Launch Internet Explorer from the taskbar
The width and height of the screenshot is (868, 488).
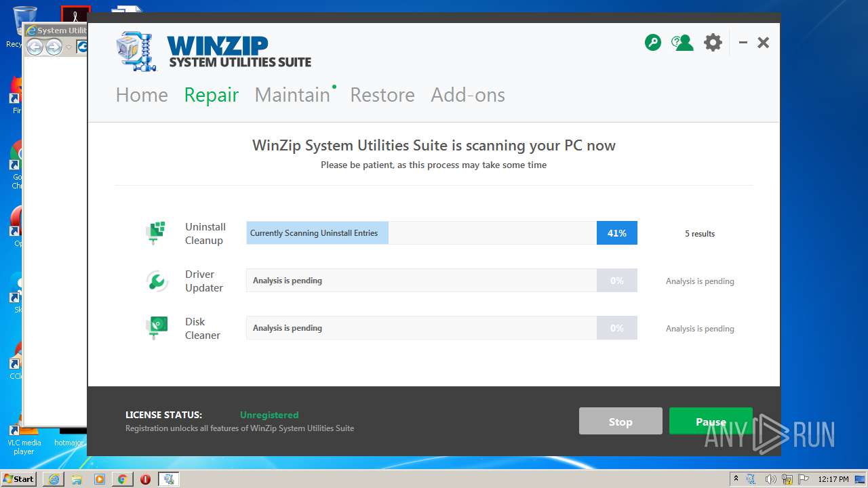pos(54,479)
